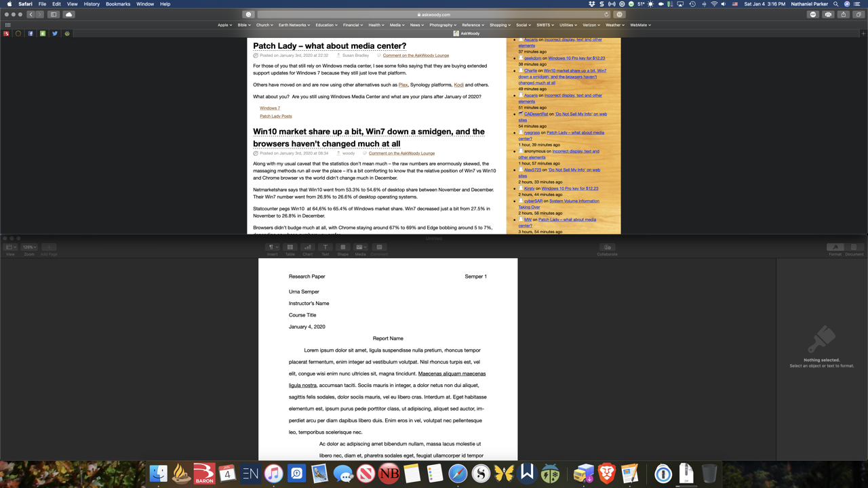
Task: Click the askwoody.com address bar
Action: (x=434, y=14)
